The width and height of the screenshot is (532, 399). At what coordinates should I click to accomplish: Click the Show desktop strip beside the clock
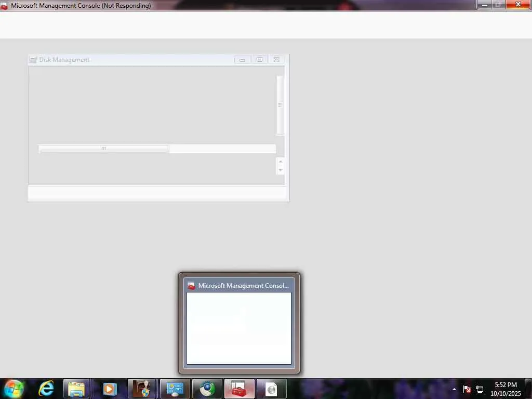(528, 389)
